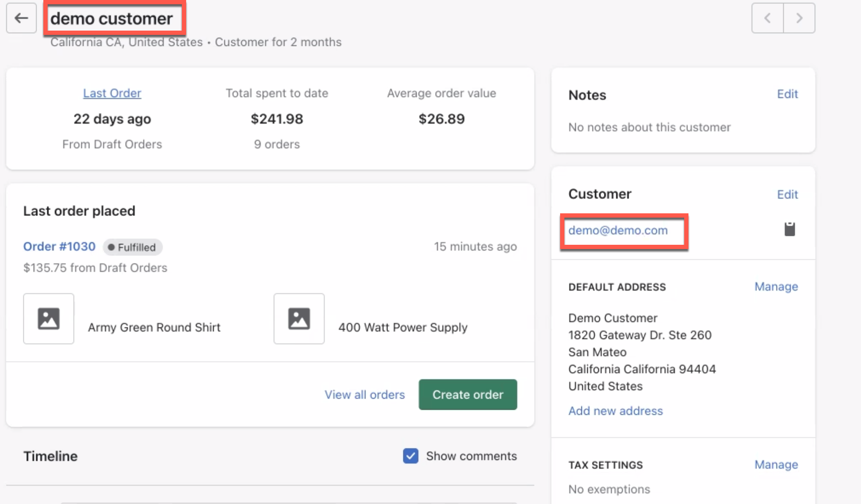Toggle the Show comments checkbox
Image resolution: width=861 pixels, height=504 pixels.
(x=411, y=456)
